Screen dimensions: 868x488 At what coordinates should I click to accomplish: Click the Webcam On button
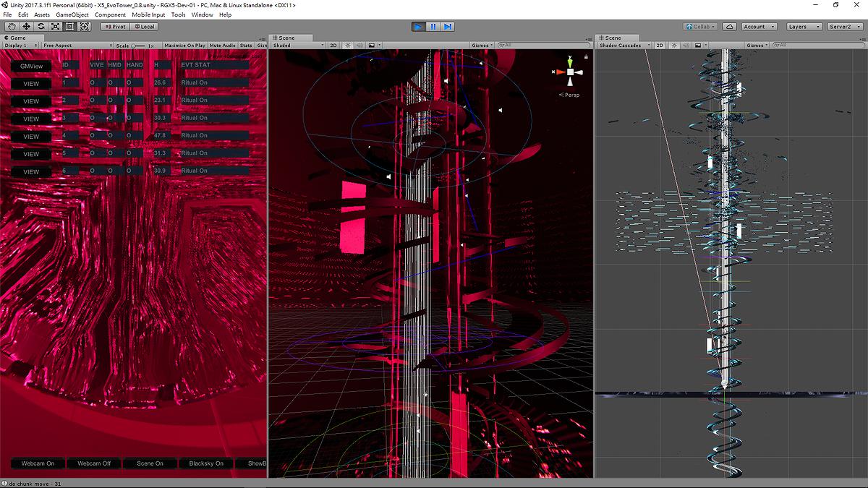coord(38,463)
